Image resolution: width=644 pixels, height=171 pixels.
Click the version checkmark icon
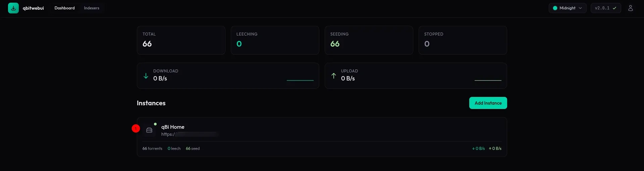(614, 8)
